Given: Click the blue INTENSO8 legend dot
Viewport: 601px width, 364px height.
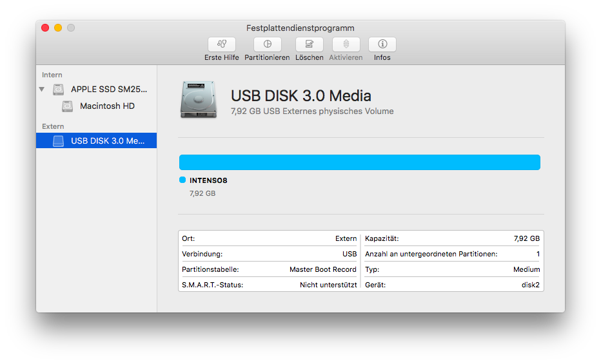Looking at the screenshot, I should click(182, 180).
